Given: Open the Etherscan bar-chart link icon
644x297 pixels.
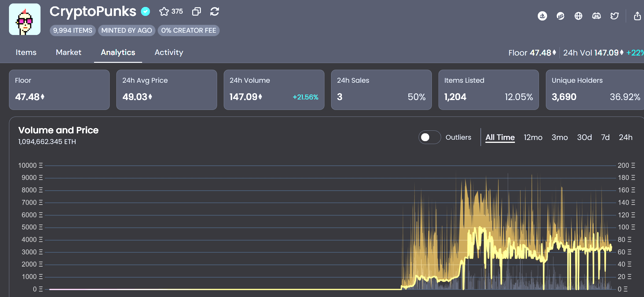Looking at the screenshot, I should (x=560, y=16).
